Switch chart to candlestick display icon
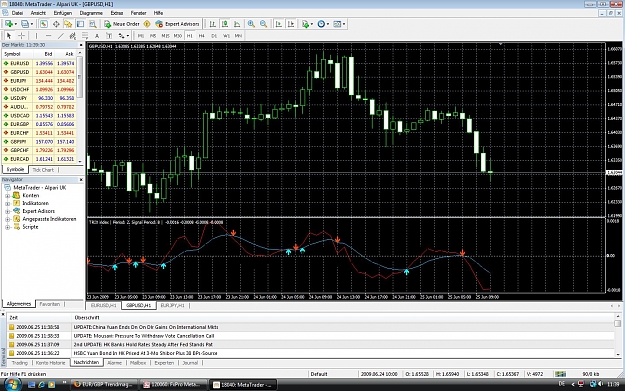Image resolution: width=625 pixels, height=391 pixels. [x=225, y=24]
